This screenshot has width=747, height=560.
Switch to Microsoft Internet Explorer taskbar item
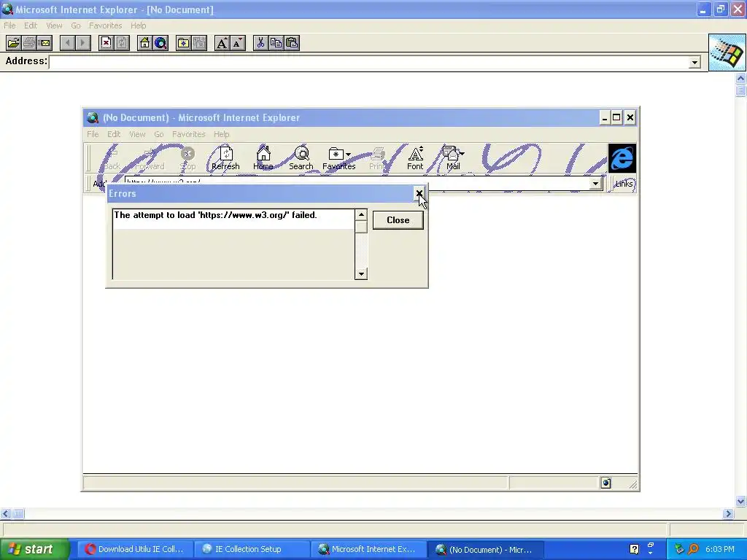point(368,549)
